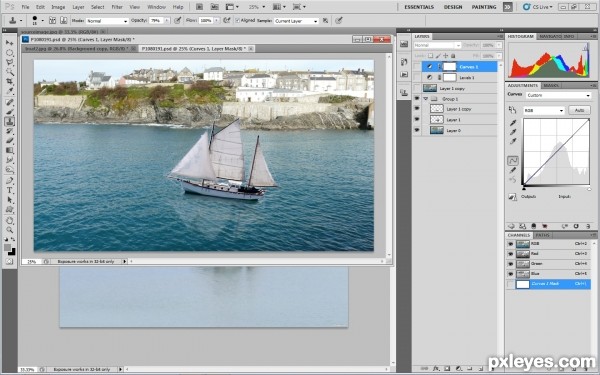
Task: Open CS Live services
Action: tap(538, 7)
